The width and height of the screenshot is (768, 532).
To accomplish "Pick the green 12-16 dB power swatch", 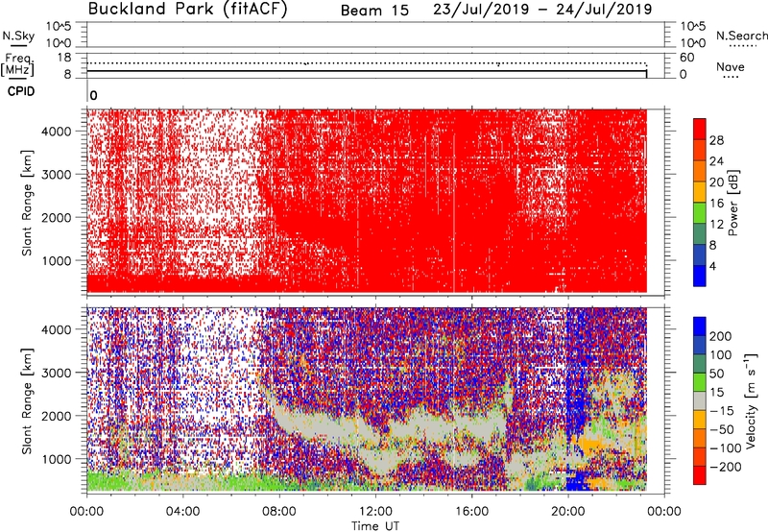I will 700,213.
